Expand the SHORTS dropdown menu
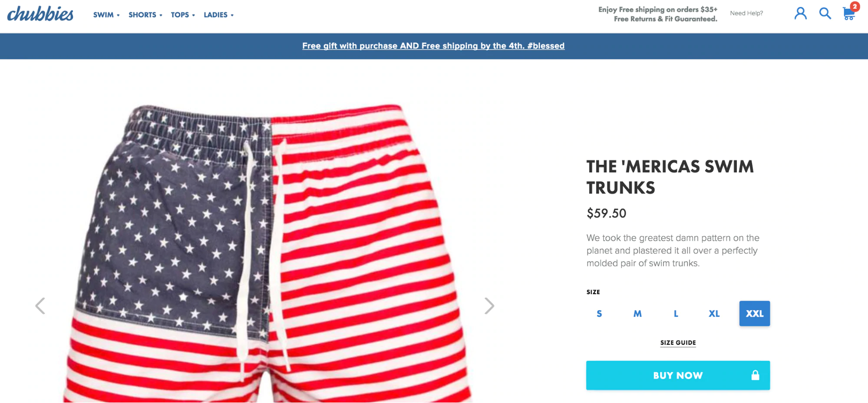Viewport: 868px width, 403px height. point(145,15)
